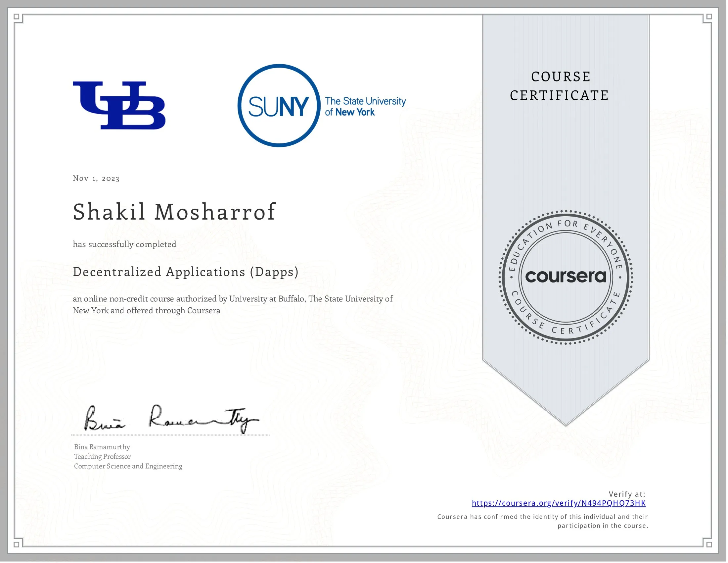The image size is (728, 563).
Task: Select the SUNY circle emblem
Action: pos(280,107)
